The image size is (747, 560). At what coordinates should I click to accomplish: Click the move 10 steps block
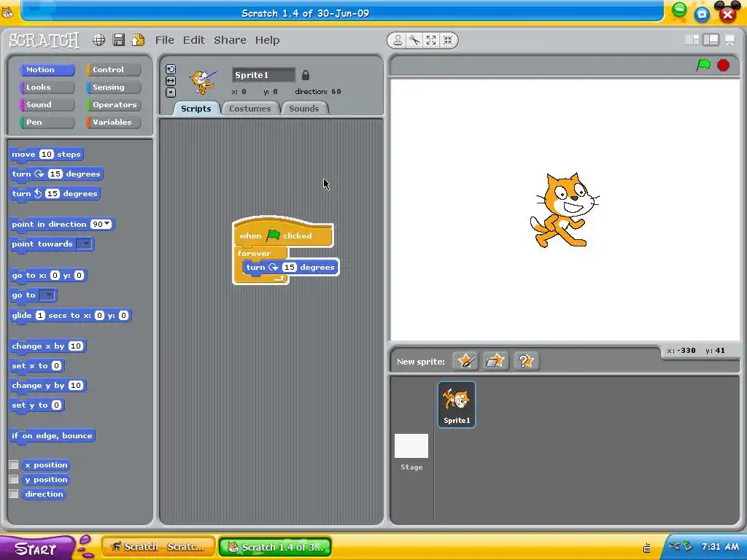pos(46,155)
